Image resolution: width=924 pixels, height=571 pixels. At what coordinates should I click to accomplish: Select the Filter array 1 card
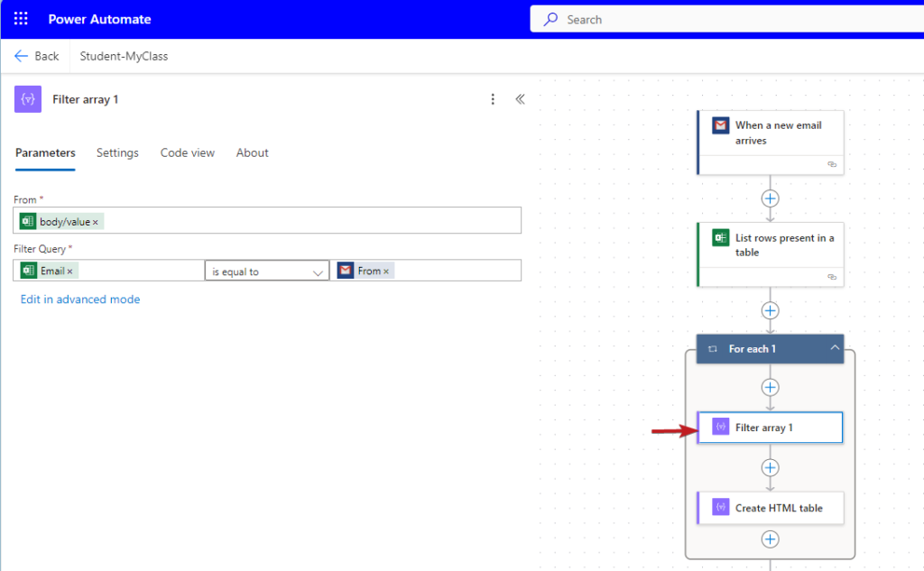pos(771,428)
